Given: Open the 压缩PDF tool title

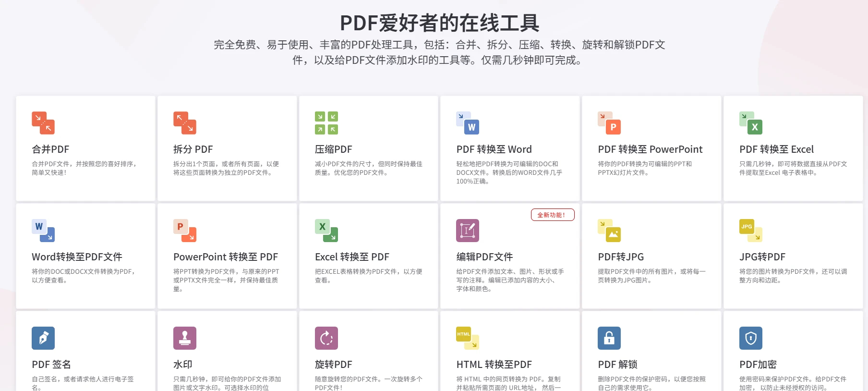Looking at the screenshot, I should (x=334, y=149).
